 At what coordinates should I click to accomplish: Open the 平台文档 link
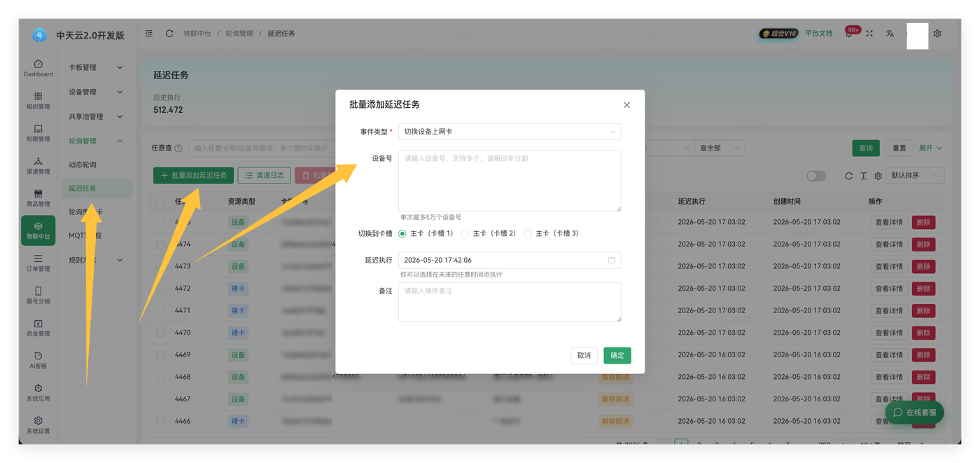point(819,34)
